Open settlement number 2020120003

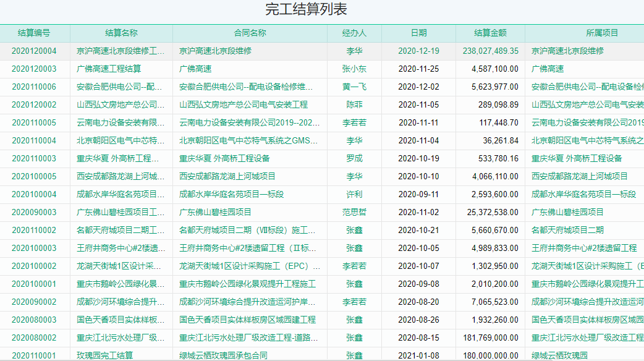click(34, 69)
